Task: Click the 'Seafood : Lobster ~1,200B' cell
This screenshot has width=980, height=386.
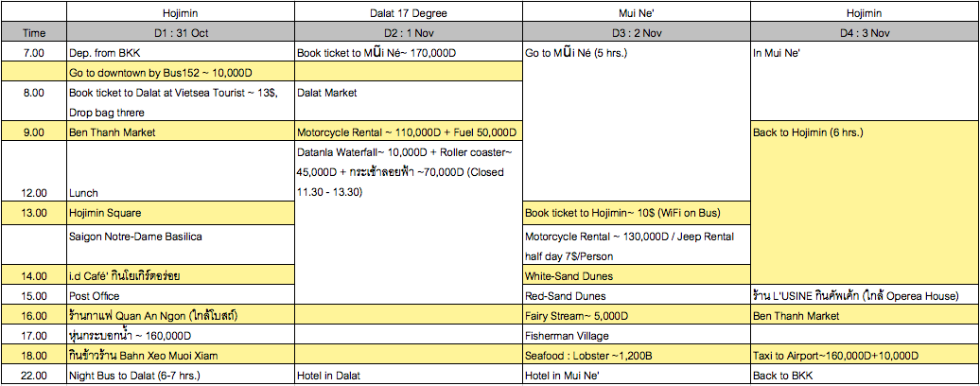Action: (637, 355)
